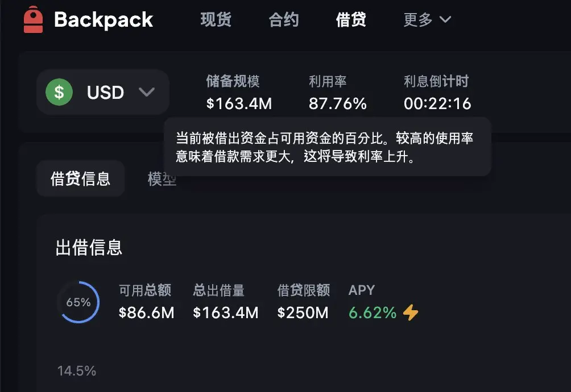571x392 pixels.
Task: Expand the 更多 more dropdown
Action: (427, 19)
